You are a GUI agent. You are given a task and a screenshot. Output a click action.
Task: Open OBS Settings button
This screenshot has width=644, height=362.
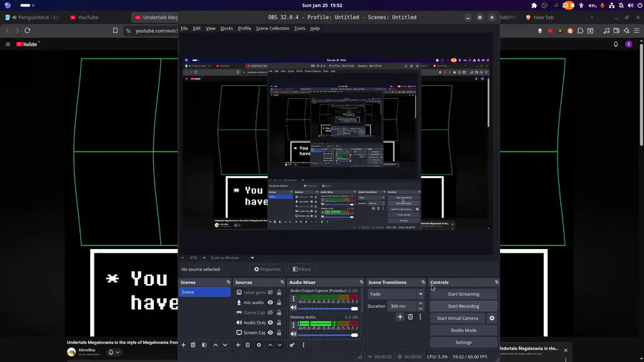pyautogui.click(x=463, y=342)
